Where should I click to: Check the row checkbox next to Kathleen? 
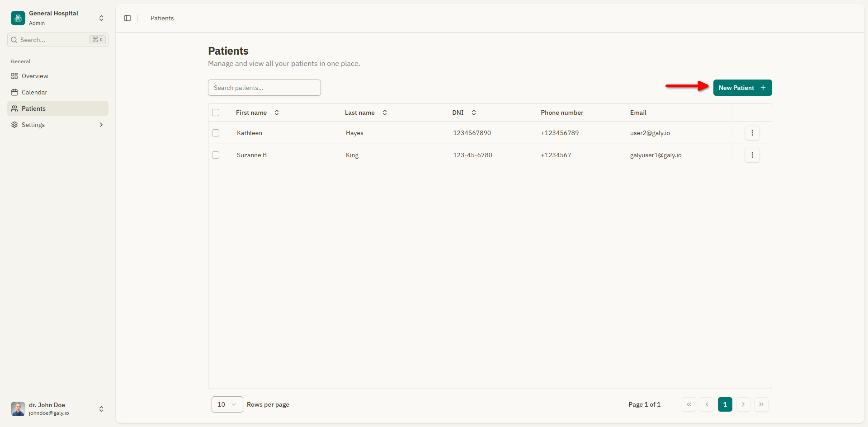coord(216,133)
